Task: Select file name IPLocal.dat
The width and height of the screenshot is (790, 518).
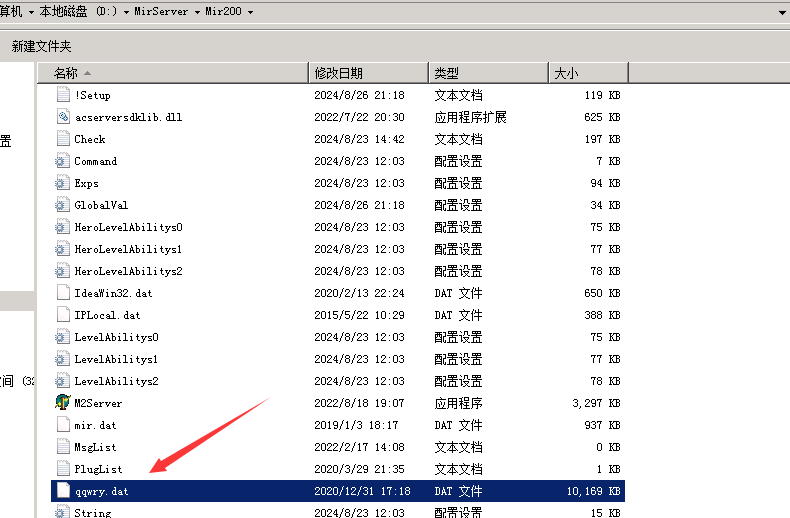Action: click(x=107, y=315)
